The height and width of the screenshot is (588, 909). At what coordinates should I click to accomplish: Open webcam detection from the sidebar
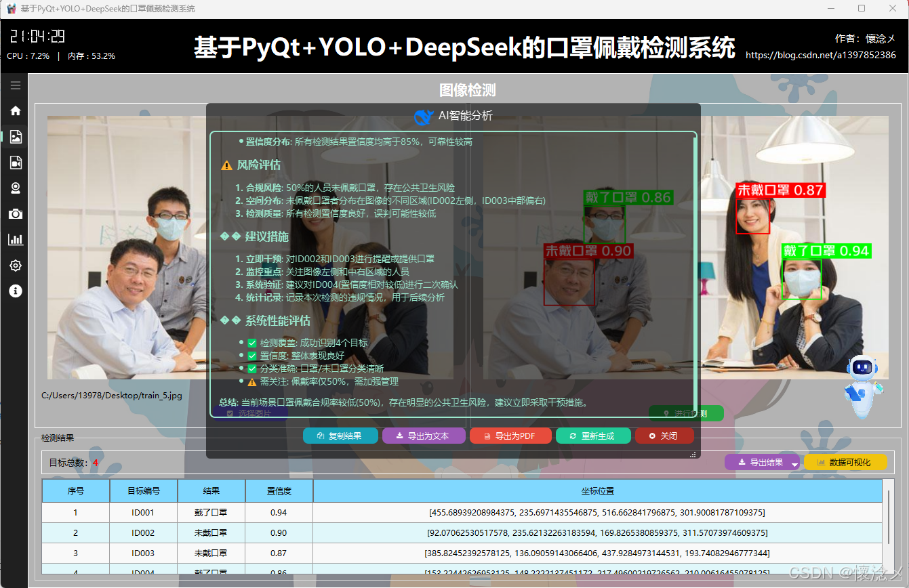click(x=15, y=188)
